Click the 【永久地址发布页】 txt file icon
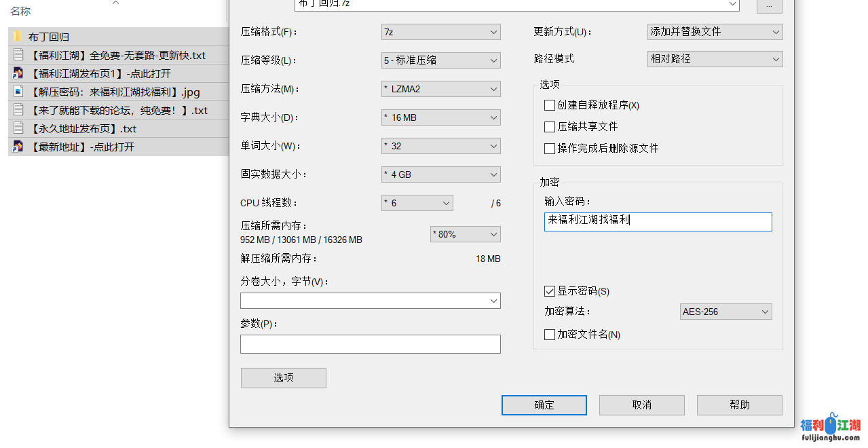This screenshot has height=448, width=868. 18,128
